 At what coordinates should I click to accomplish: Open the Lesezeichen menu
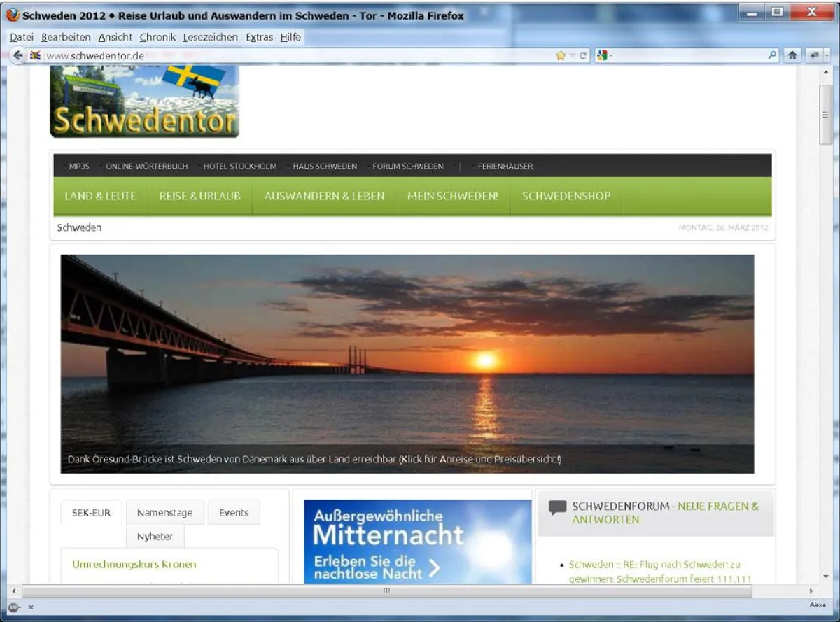211,37
